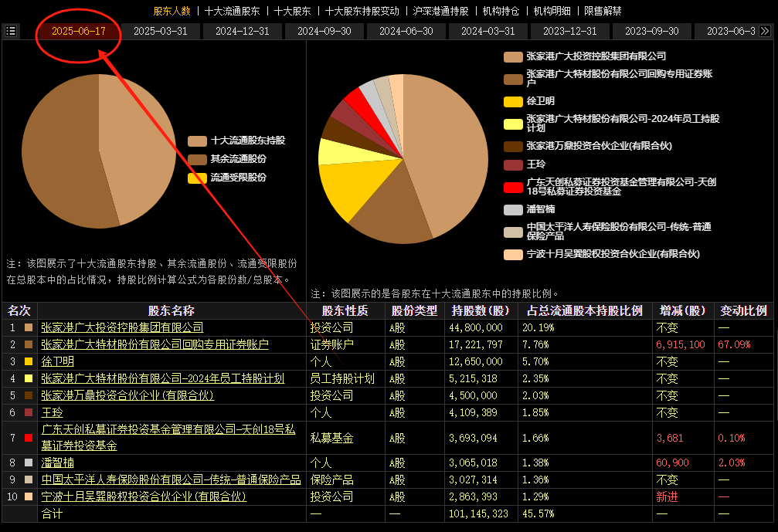Open link 宁波十月吴巽股权投资合伙企业 in table
778x532 pixels.
144,496
